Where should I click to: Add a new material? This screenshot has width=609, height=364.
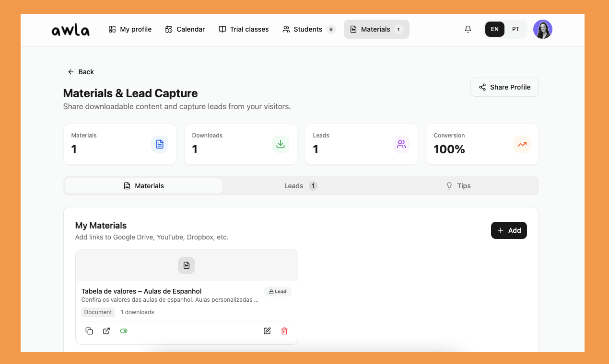tap(509, 230)
